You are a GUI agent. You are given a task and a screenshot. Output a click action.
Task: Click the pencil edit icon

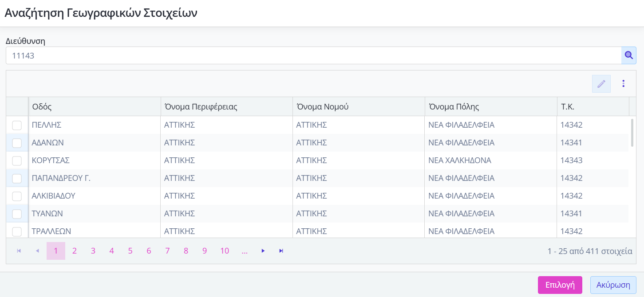point(601,84)
